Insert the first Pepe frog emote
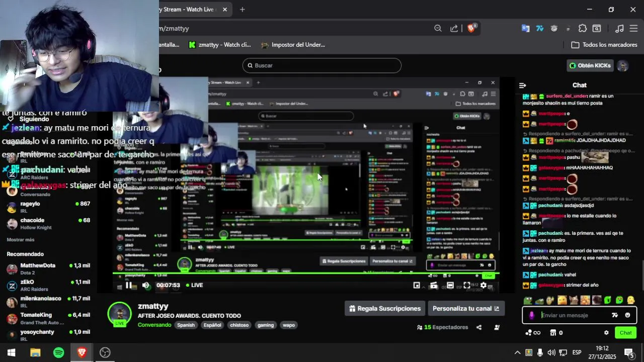 click(528, 300)
